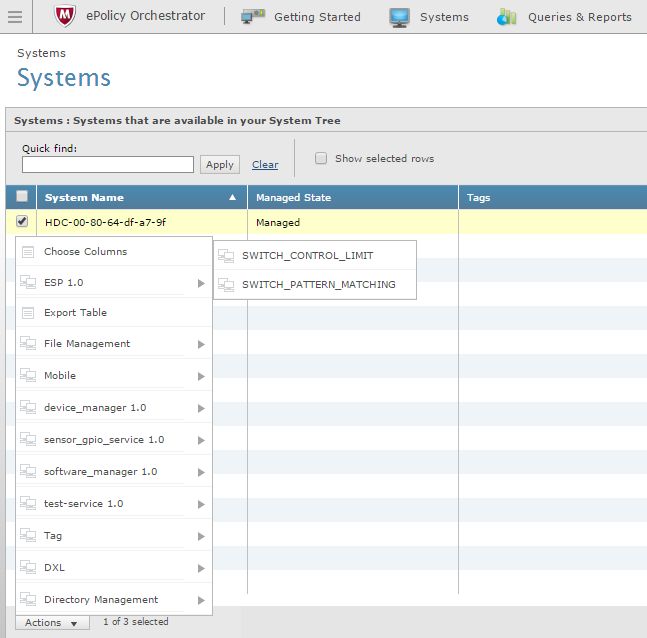Click the Choose Columns menu icon

pyautogui.click(x=28, y=252)
